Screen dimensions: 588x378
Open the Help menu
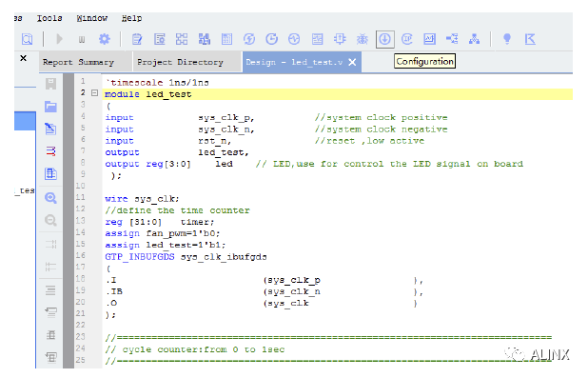[x=131, y=18]
